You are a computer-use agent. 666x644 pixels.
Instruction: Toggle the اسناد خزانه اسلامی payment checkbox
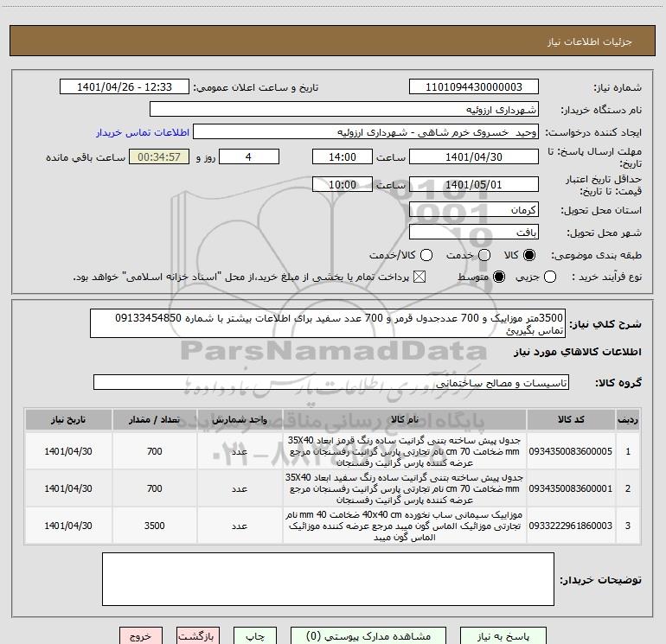click(x=419, y=277)
